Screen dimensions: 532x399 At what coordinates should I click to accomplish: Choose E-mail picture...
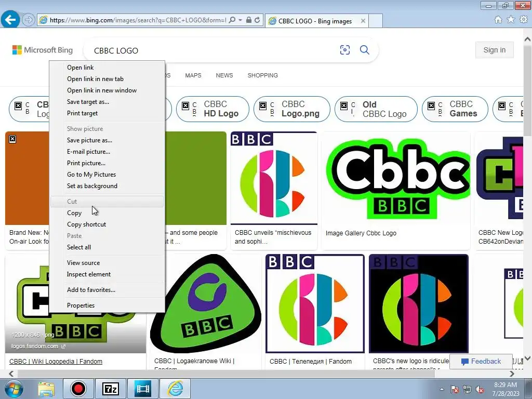[107, 152]
